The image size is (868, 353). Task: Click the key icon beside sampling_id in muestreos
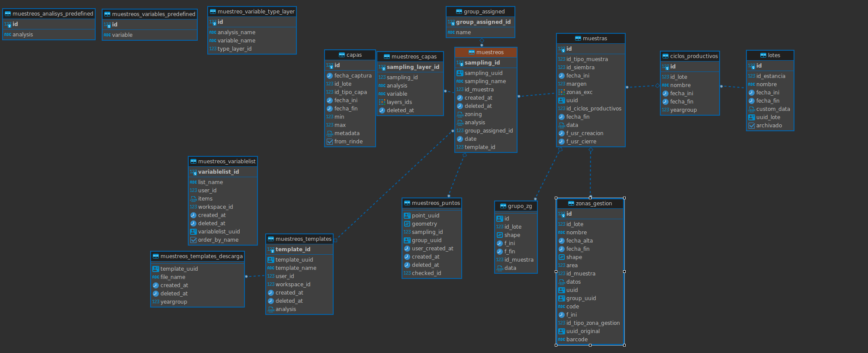tap(460, 63)
